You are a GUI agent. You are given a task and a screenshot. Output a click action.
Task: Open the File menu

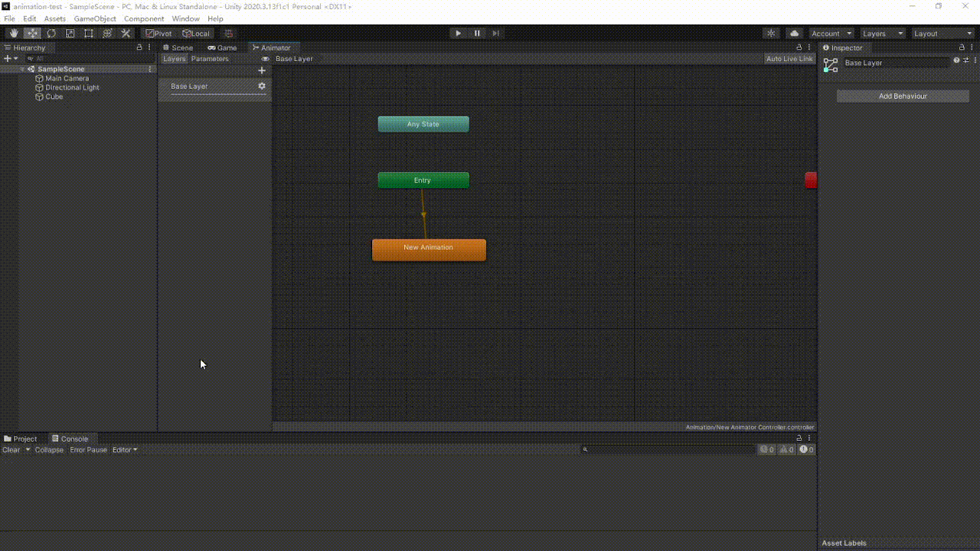(x=9, y=18)
